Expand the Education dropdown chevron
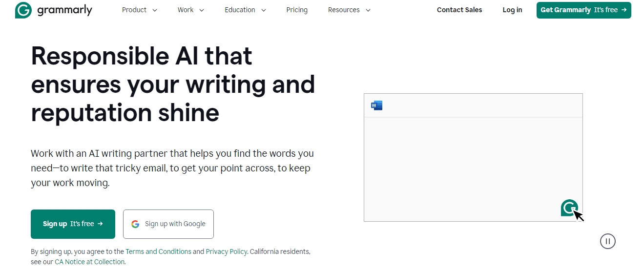This screenshot has height=273, width=644. pyautogui.click(x=264, y=10)
